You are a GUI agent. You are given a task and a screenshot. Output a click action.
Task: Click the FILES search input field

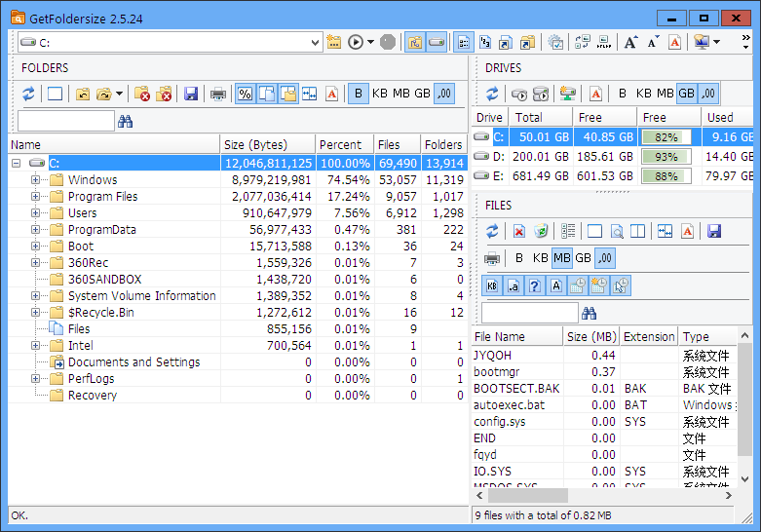pyautogui.click(x=530, y=313)
